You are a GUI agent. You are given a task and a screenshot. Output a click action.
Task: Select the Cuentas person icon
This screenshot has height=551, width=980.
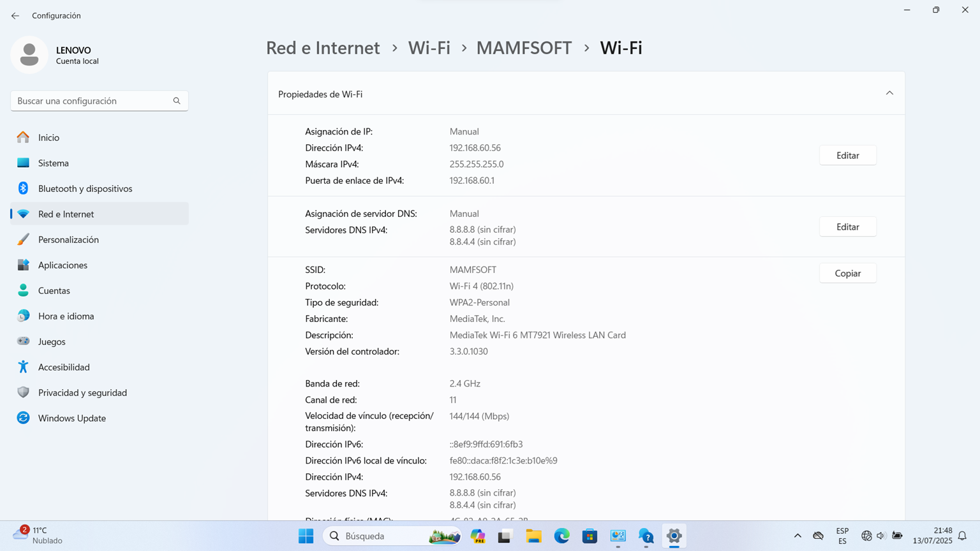point(23,290)
